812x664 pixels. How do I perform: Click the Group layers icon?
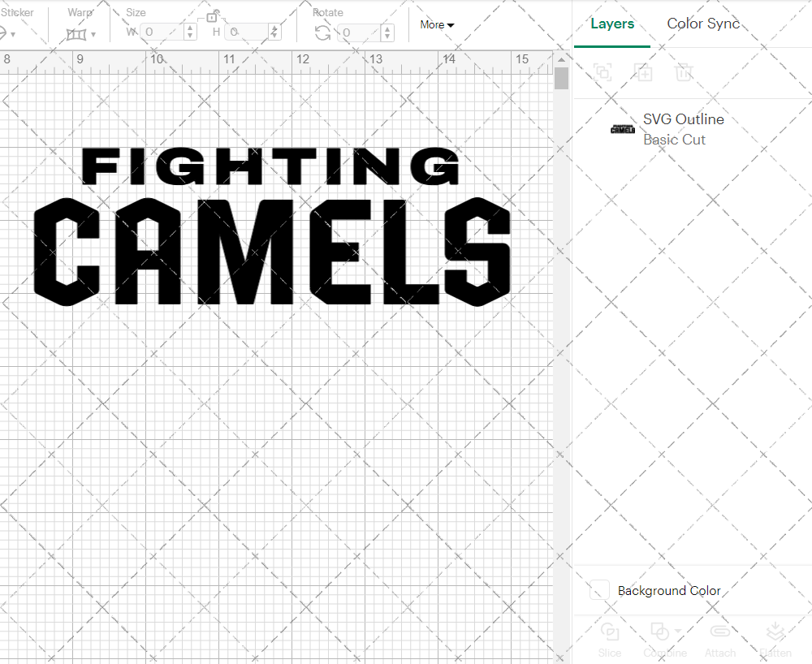pyautogui.click(x=603, y=72)
